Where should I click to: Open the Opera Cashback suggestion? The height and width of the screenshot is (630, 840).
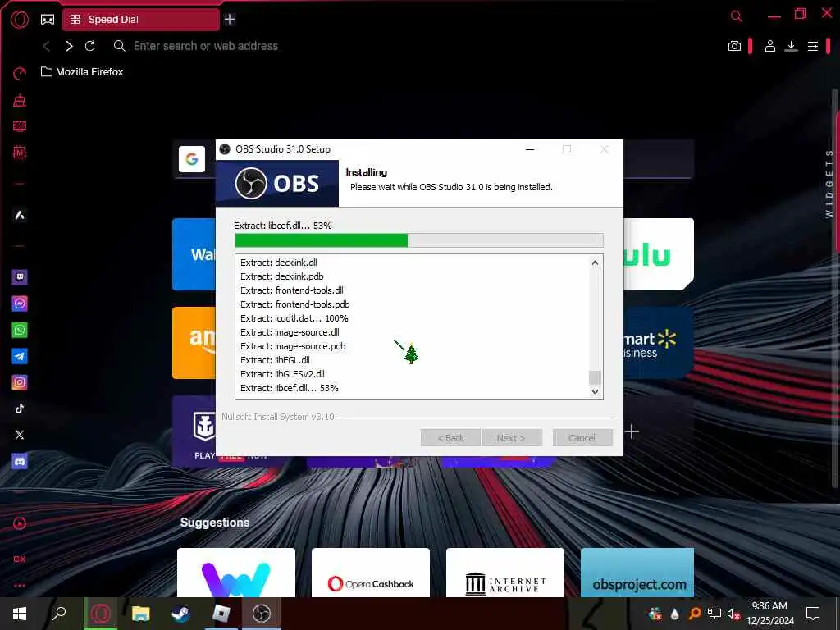[371, 572]
